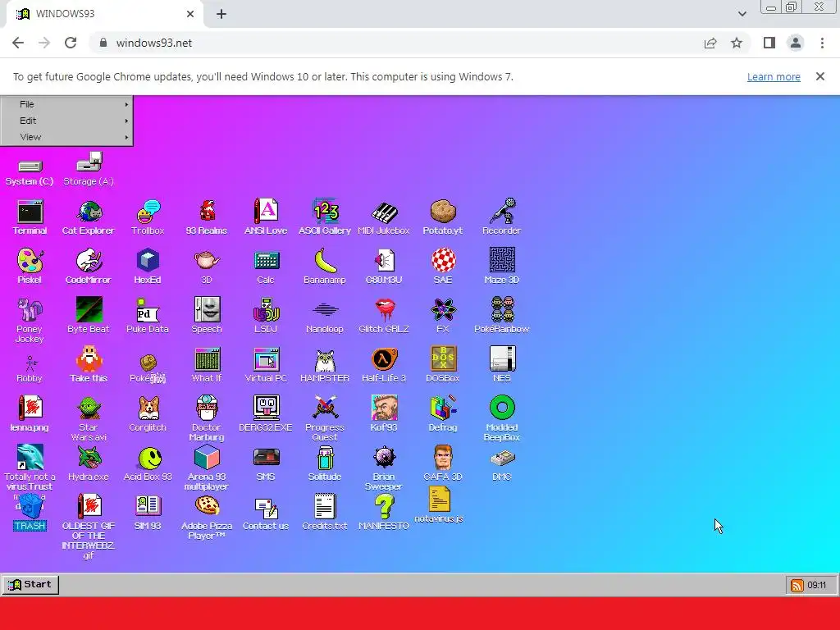Launch MIDI Jukebox icon
The width and height of the screenshot is (840, 630).
tap(384, 217)
